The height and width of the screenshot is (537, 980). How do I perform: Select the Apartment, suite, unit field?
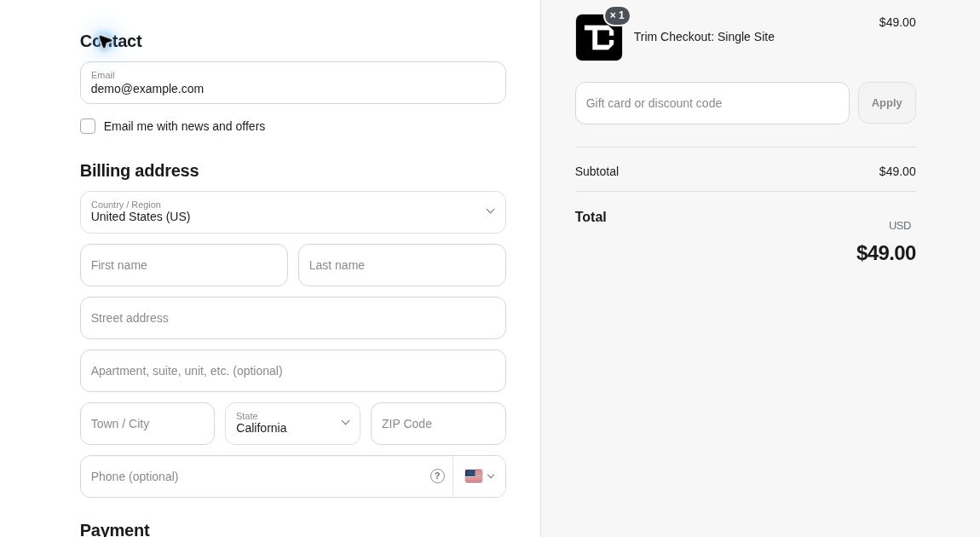click(x=292, y=371)
